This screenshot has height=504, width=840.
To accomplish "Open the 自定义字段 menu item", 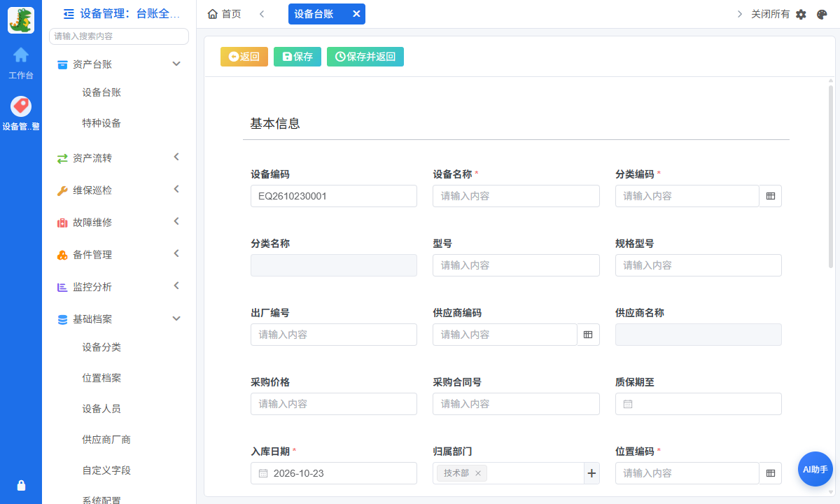I will tap(106, 470).
